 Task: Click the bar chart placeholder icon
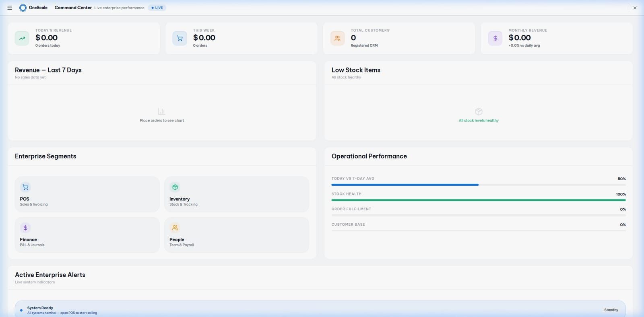click(x=162, y=111)
